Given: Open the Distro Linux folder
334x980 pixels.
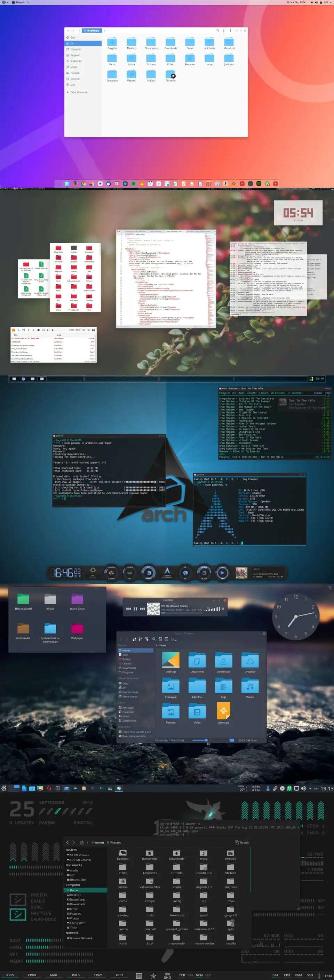Looking at the screenshot, I should pyautogui.click(x=77, y=602).
